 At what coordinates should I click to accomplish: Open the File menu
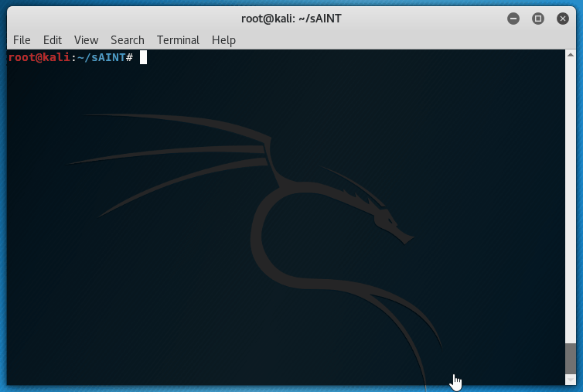click(22, 39)
